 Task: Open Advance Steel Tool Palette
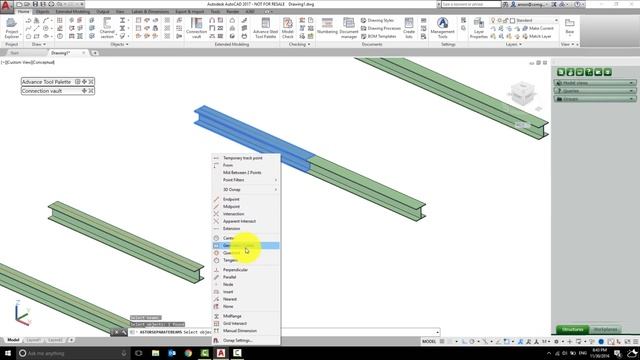pos(265,28)
